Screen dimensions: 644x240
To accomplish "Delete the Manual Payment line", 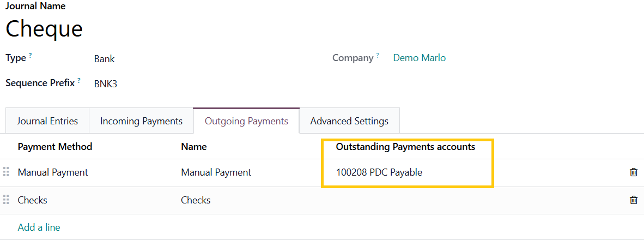I will (x=634, y=172).
